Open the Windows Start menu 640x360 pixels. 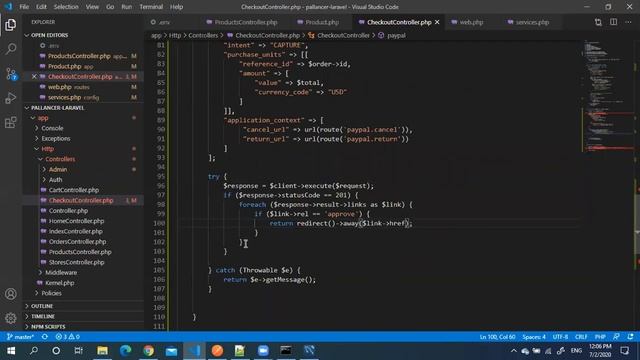pyautogui.click(x=11, y=351)
